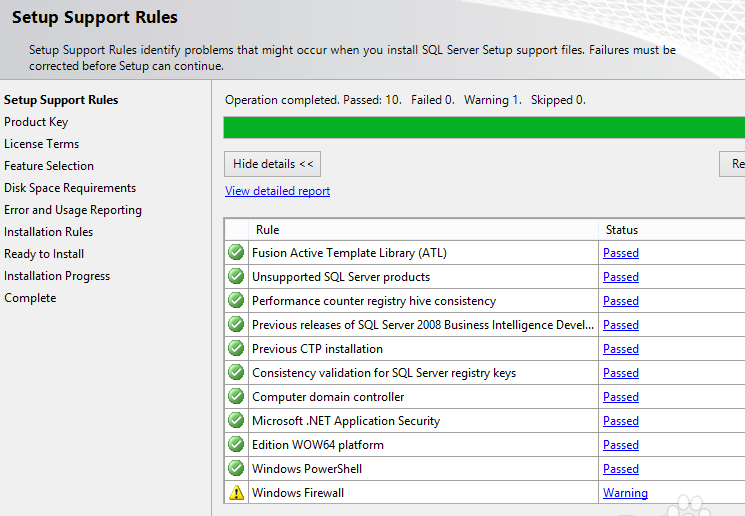This screenshot has width=745, height=516.
Task: Click Passed link for Consistency validation rule
Action: pyautogui.click(x=620, y=373)
